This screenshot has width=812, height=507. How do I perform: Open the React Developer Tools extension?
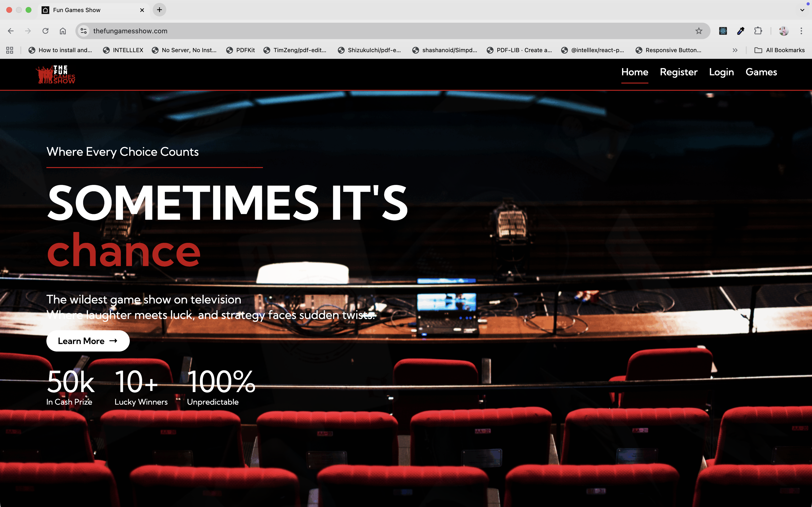(x=723, y=31)
